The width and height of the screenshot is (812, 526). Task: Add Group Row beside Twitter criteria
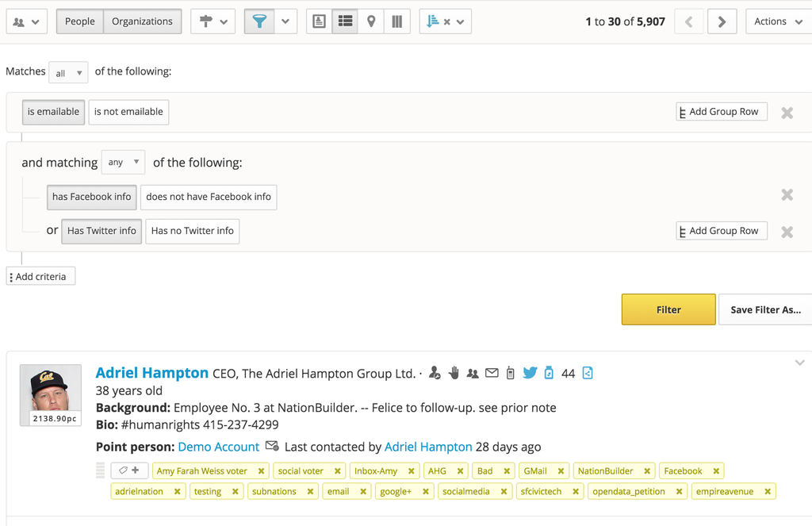point(722,231)
